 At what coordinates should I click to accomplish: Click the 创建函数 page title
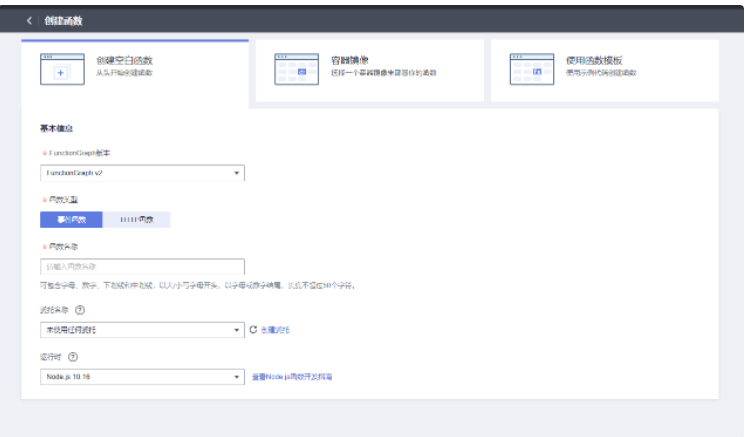[x=63, y=20]
